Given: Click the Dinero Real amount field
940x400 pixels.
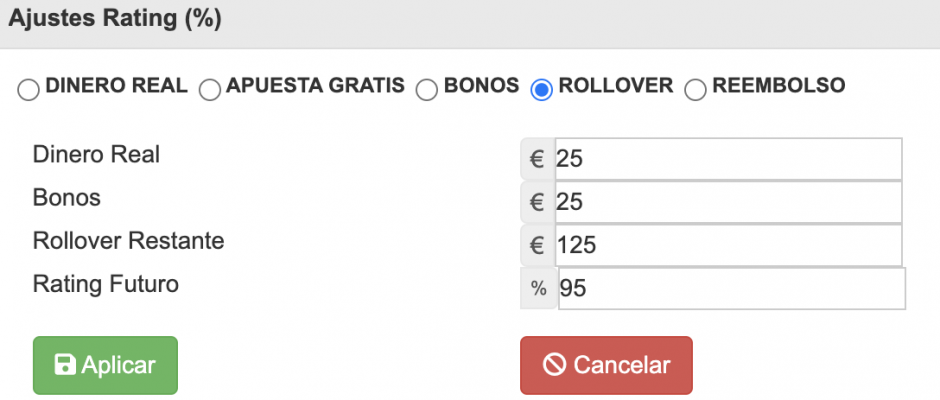Looking at the screenshot, I should [x=728, y=159].
